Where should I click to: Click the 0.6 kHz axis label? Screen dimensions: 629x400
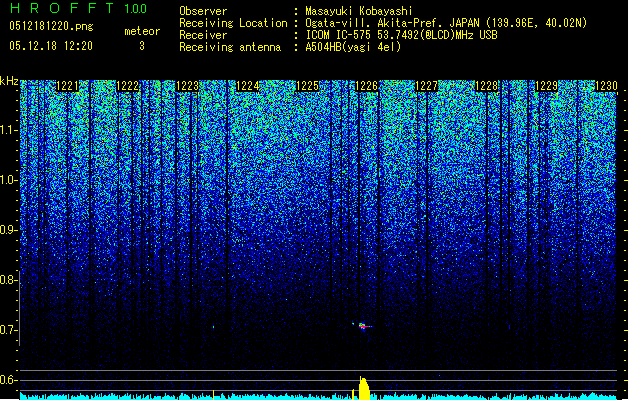click(8, 380)
